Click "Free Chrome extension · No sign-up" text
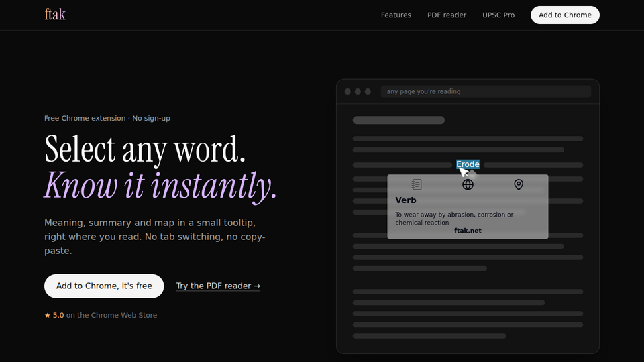 [107, 118]
